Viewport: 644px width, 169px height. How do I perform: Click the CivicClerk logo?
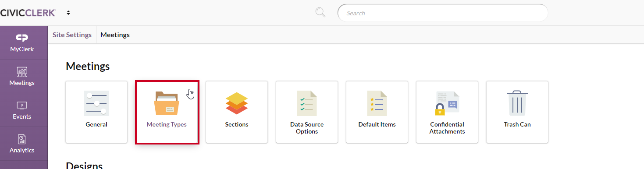28,13
